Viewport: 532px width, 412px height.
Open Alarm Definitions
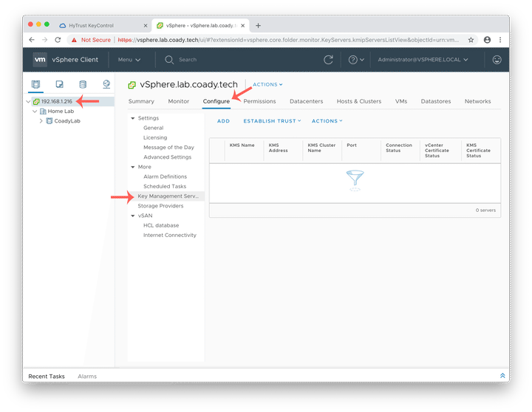(165, 176)
